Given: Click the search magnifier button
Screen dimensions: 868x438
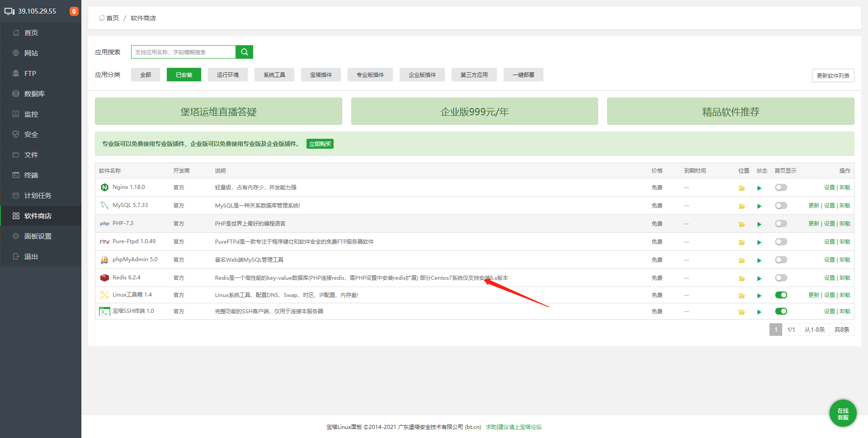Looking at the screenshot, I should click(x=244, y=52).
